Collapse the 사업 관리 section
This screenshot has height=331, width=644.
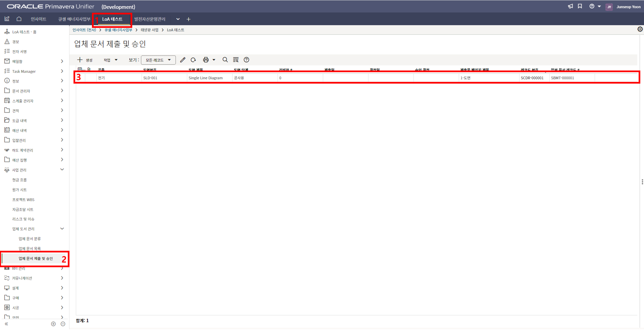(62, 170)
